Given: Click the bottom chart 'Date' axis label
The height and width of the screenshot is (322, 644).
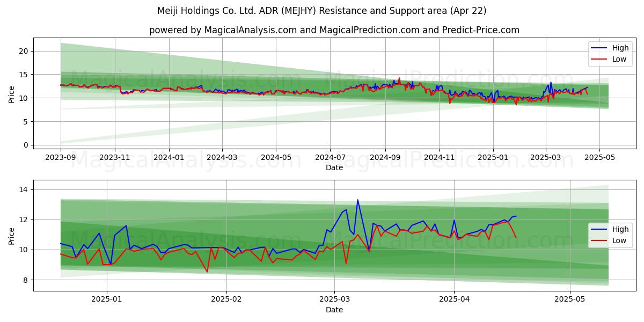Looking at the screenshot, I should (334, 310).
